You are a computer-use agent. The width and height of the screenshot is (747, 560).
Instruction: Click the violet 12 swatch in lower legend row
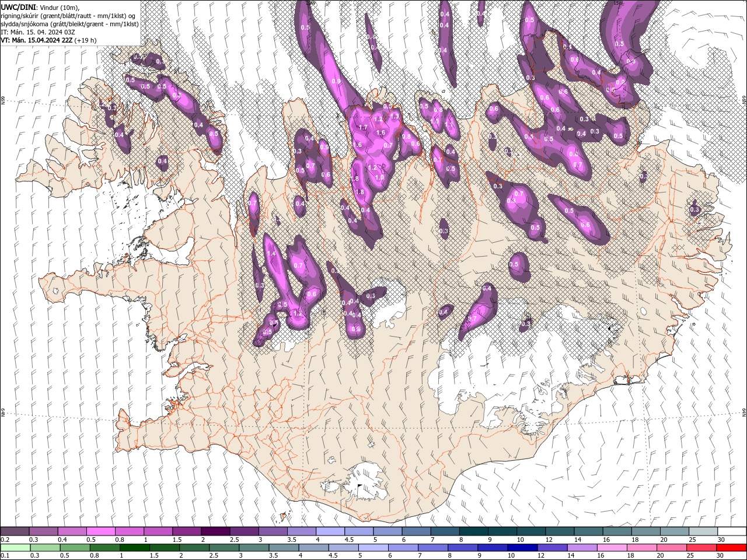(x=552, y=548)
